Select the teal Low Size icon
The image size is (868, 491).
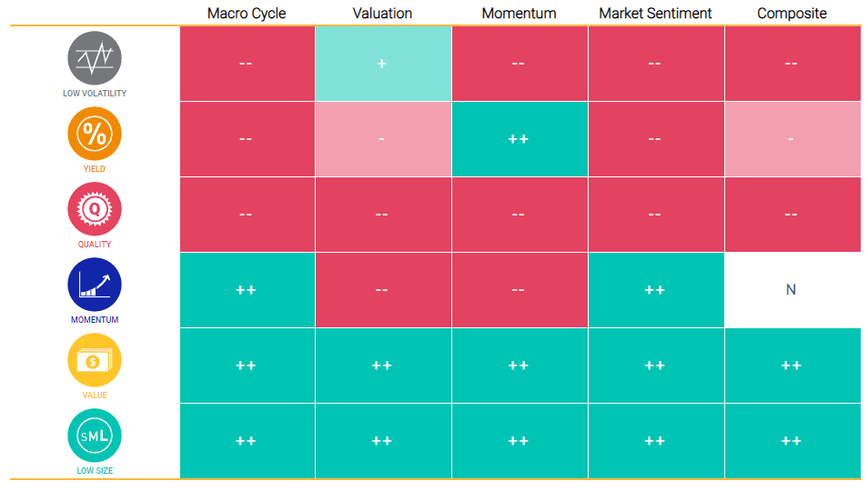[95, 436]
